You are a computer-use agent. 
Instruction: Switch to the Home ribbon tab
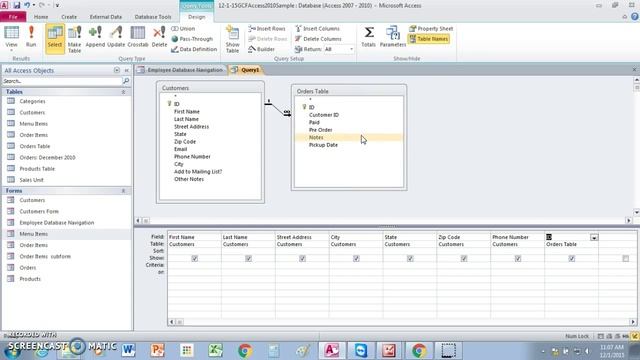tap(41, 17)
